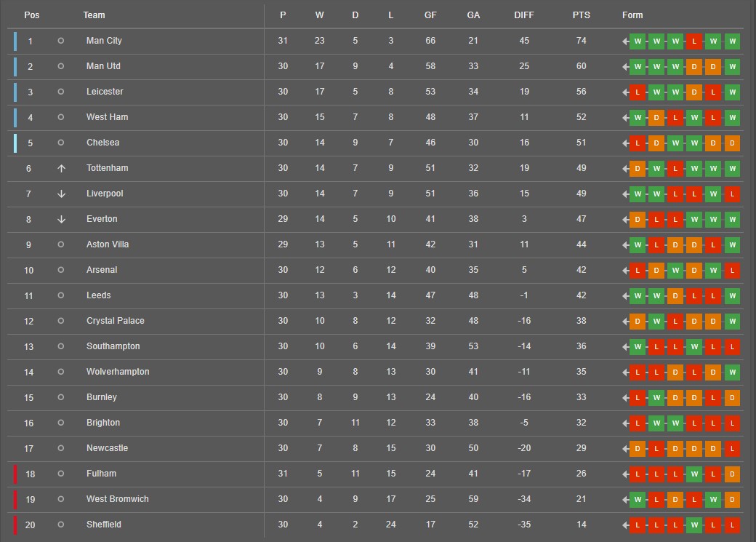Click Fulham's red relegation zone marker
Screen dimensions: 756x542
tap(15, 474)
